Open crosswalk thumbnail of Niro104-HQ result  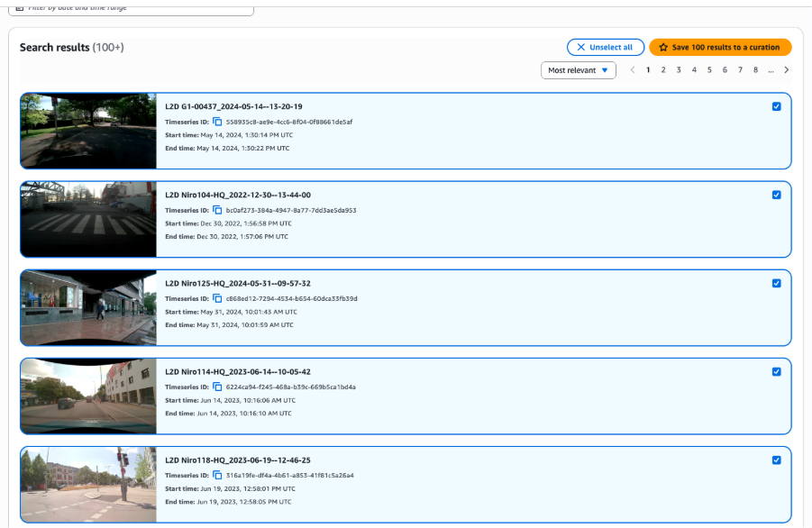tap(88, 220)
